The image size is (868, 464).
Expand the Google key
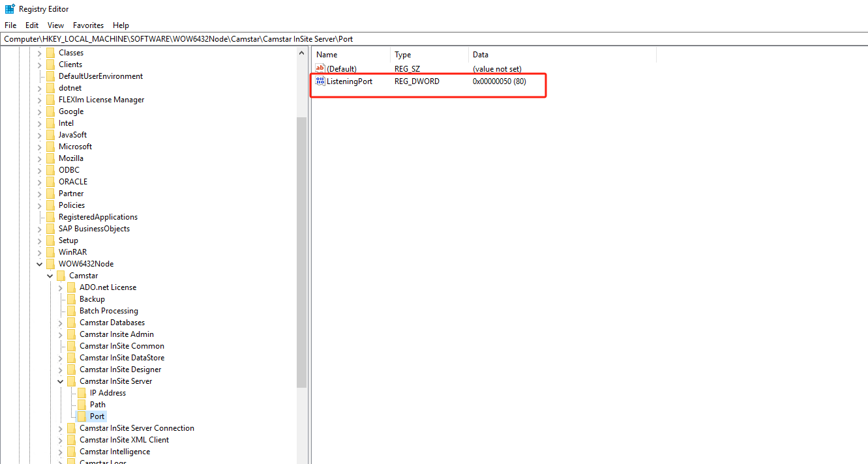pos(40,111)
